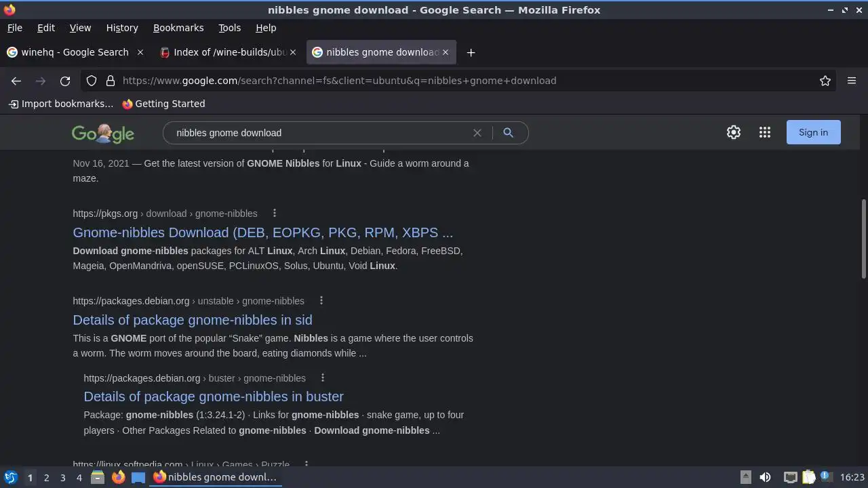The height and width of the screenshot is (488, 868).
Task: Click Import bookmarks in bookmarks toolbar
Action: (61, 104)
